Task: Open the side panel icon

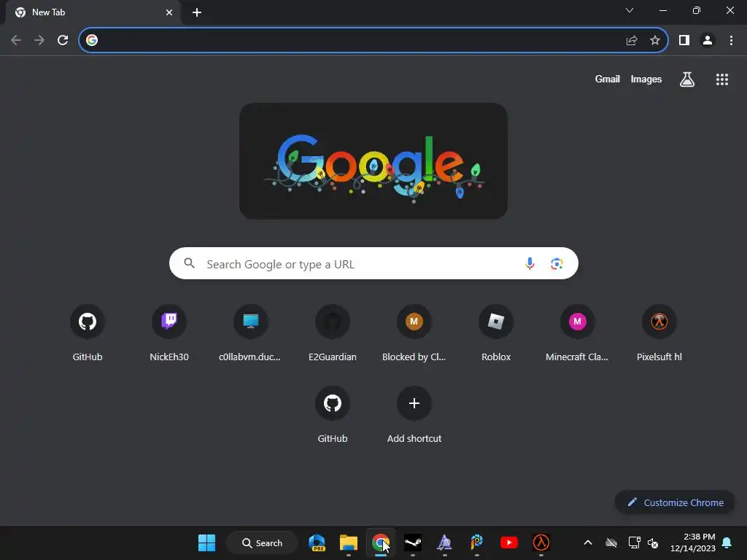Action: pos(684,40)
